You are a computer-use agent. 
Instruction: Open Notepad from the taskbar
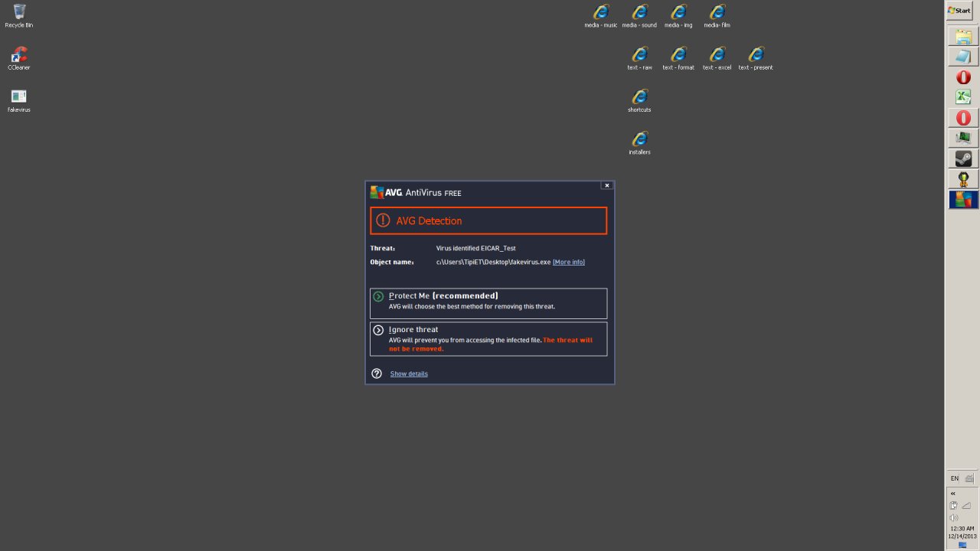963,57
